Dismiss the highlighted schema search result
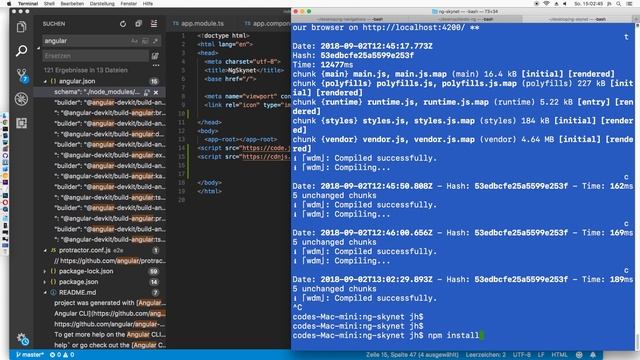The image size is (640, 360). 156,92
